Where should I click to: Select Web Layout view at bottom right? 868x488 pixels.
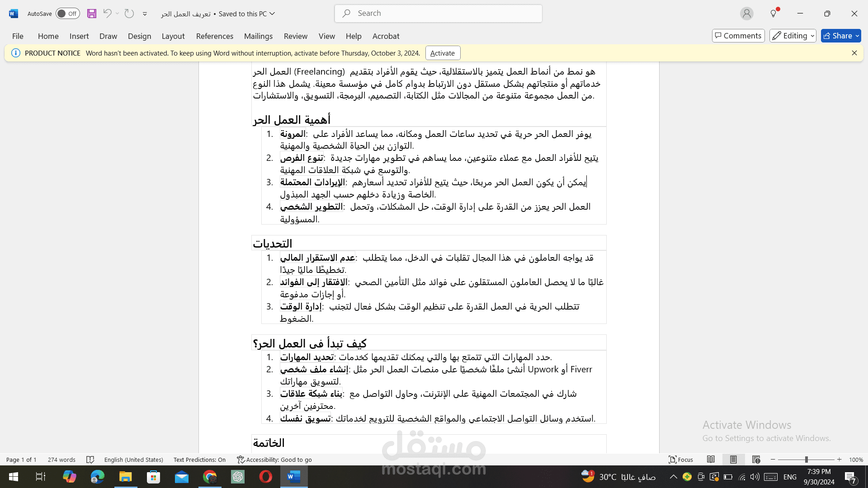click(x=756, y=460)
